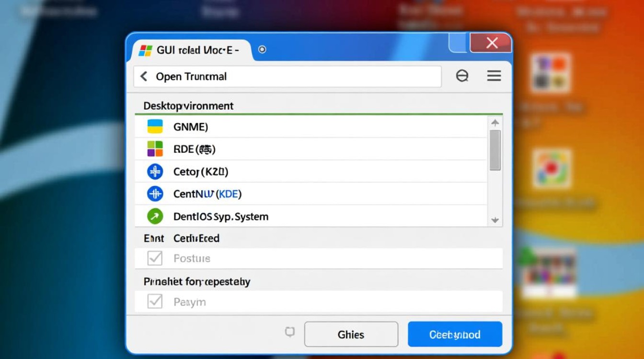The height and width of the screenshot is (359, 644).
Task: Click the blue Cetoj (K20) icon
Action: click(x=155, y=171)
